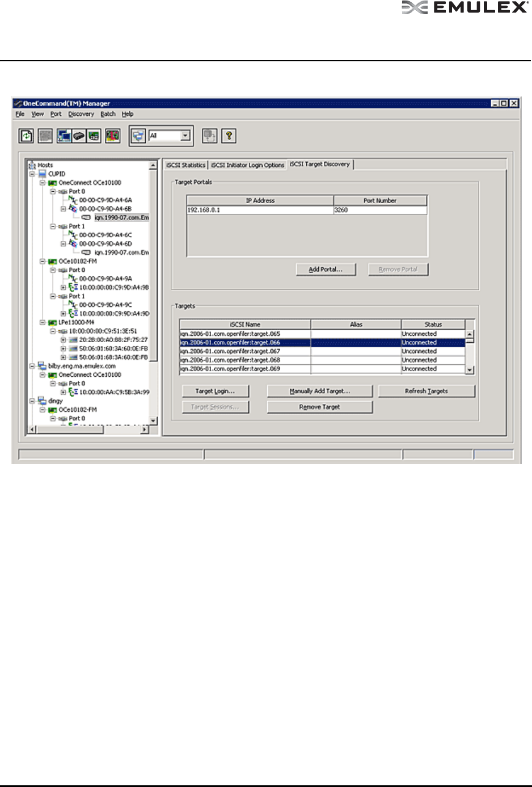Select target row ending in target.068
Screen dimensions: 532x787
(x=322, y=360)
